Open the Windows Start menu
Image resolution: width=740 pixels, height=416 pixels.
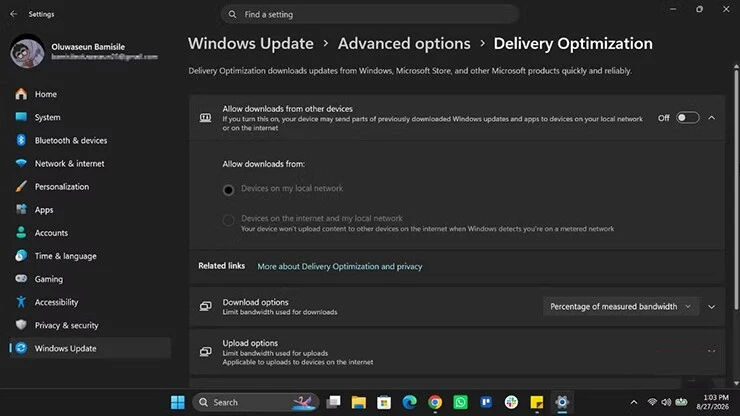178,402
